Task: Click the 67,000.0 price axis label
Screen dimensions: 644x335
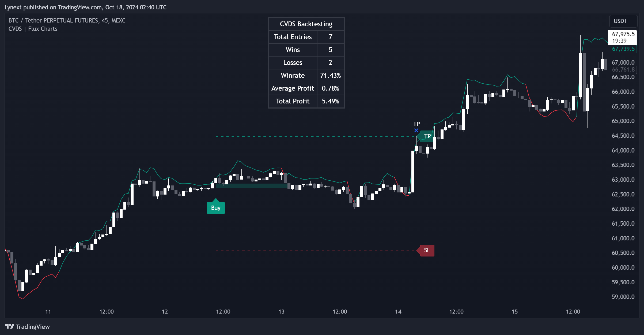Action: [x=623, y=62]
